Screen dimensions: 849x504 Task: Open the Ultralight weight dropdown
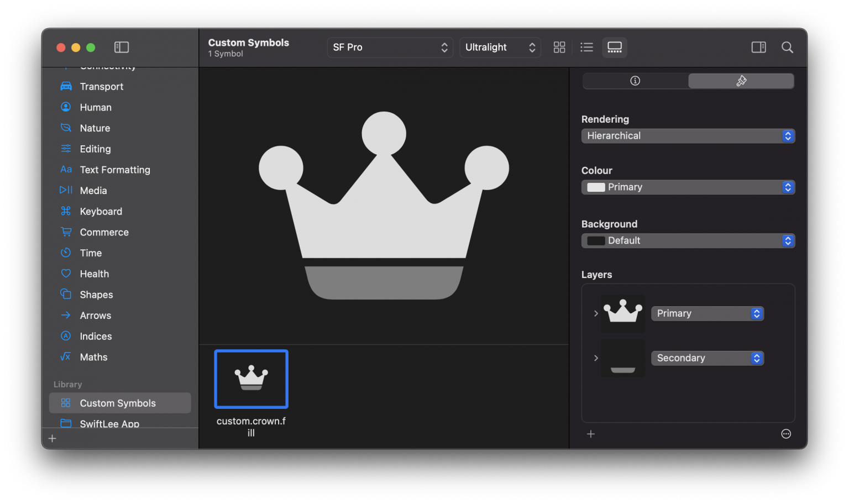[x=500, y=48]
